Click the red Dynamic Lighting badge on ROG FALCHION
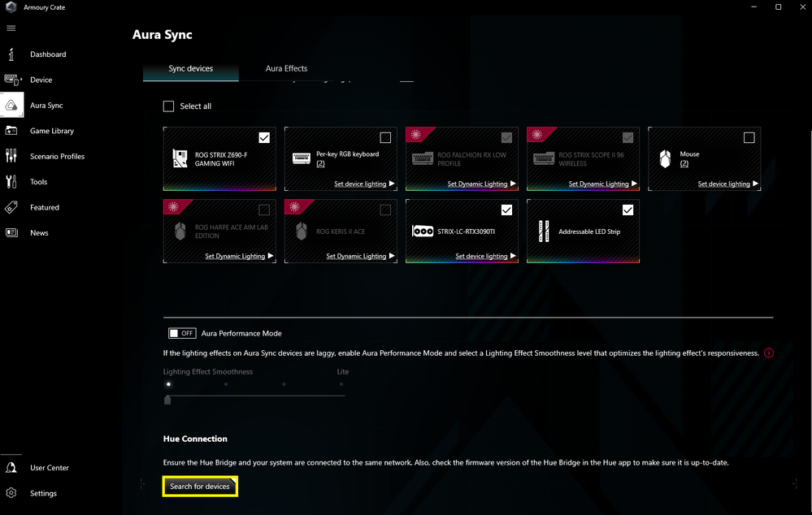 click(x=416, y=135)
